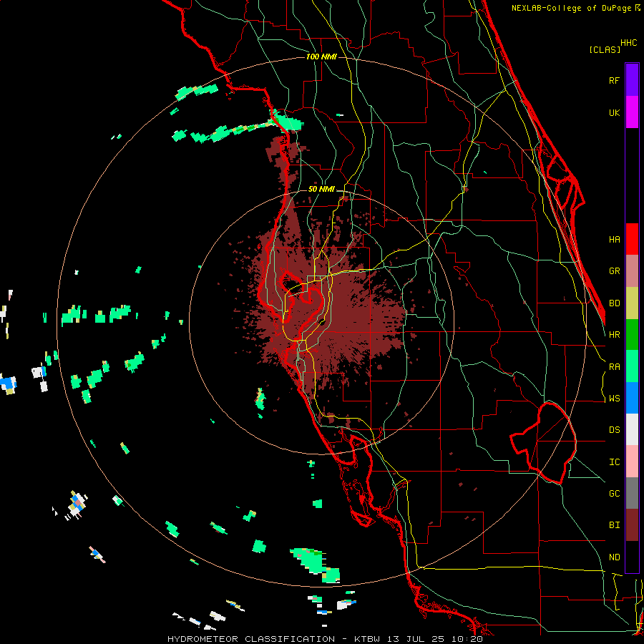The image size is (644, 644).
Task: Click the 'HR' legend label
Action: point(614,335)
